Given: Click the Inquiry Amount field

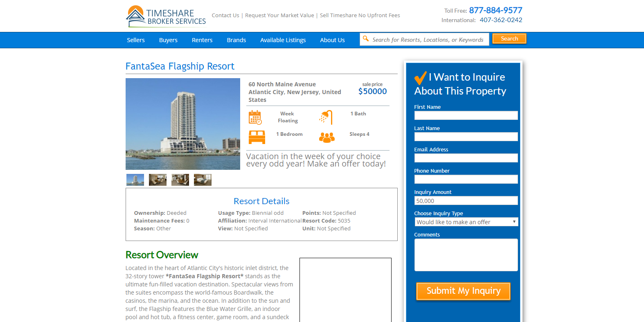Looking at the screenshot, I should pos(466,200).
